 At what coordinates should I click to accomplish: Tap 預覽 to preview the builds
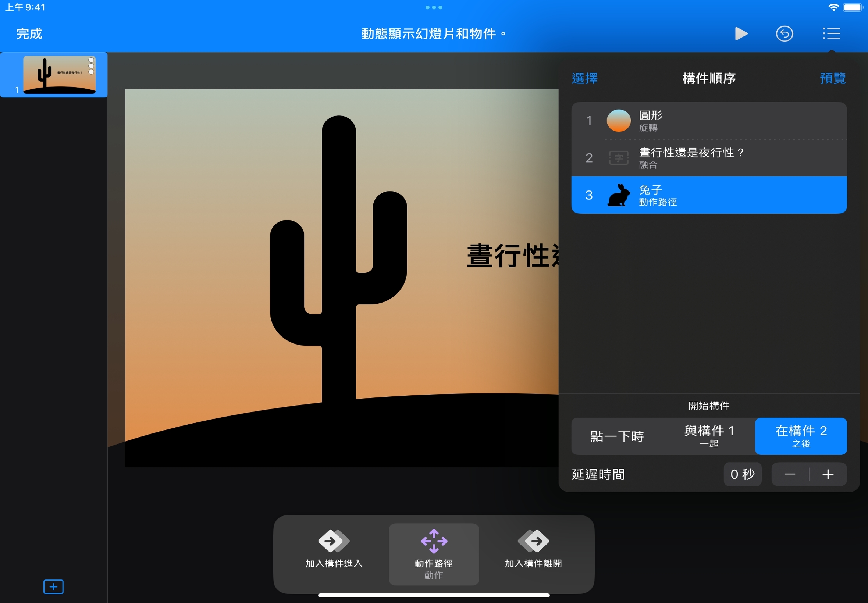832,78
